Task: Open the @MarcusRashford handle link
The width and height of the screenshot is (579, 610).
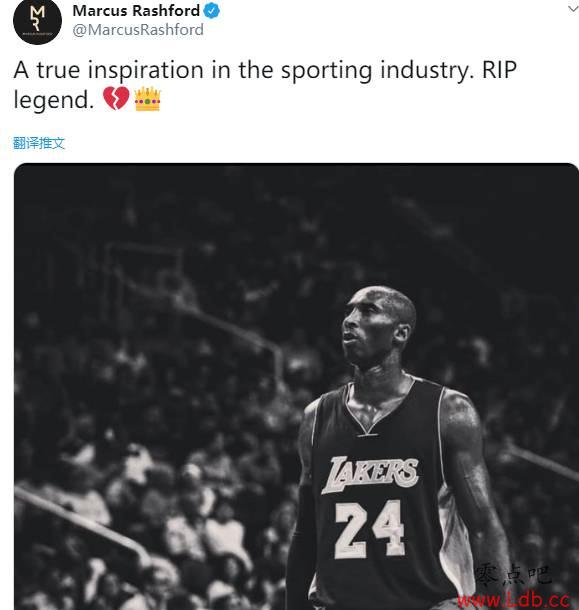Action: click(138, 30)
